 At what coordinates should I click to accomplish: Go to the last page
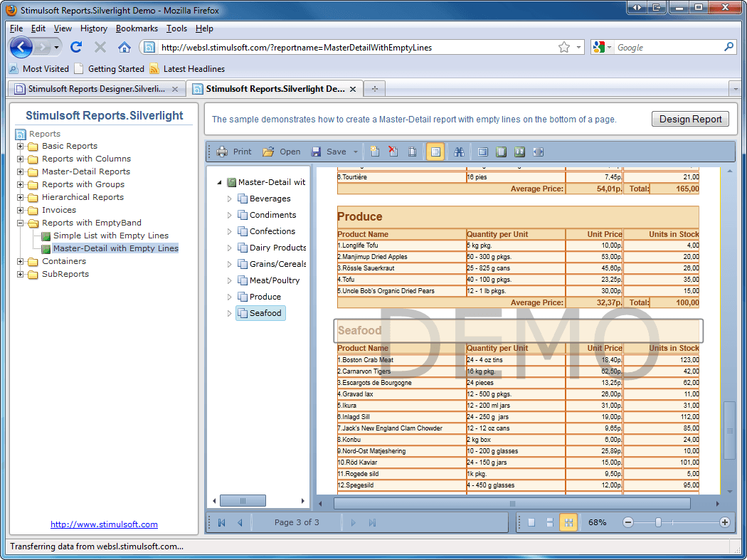[372, 523]
